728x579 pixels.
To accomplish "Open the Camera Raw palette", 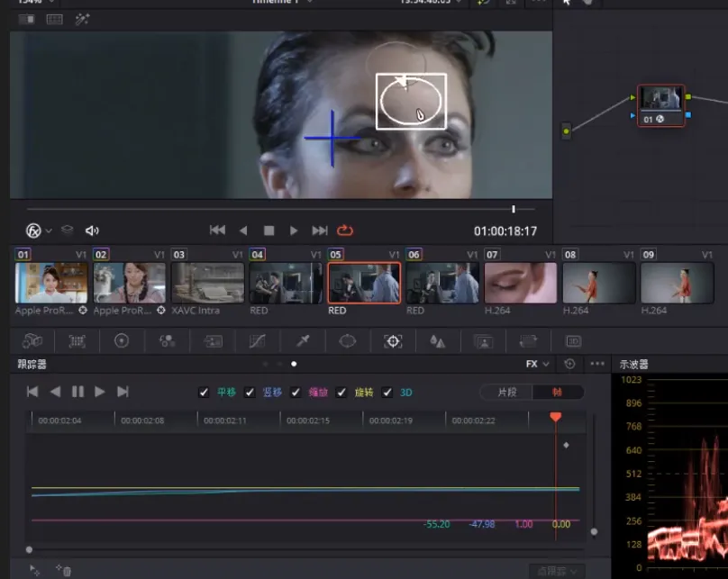I will (x=32, y=341).
